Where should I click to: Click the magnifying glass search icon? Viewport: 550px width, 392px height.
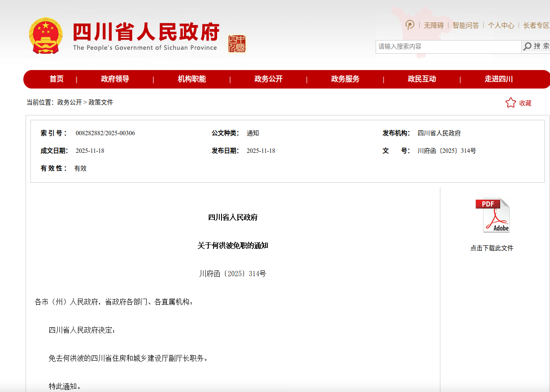(x=527, y=47)
